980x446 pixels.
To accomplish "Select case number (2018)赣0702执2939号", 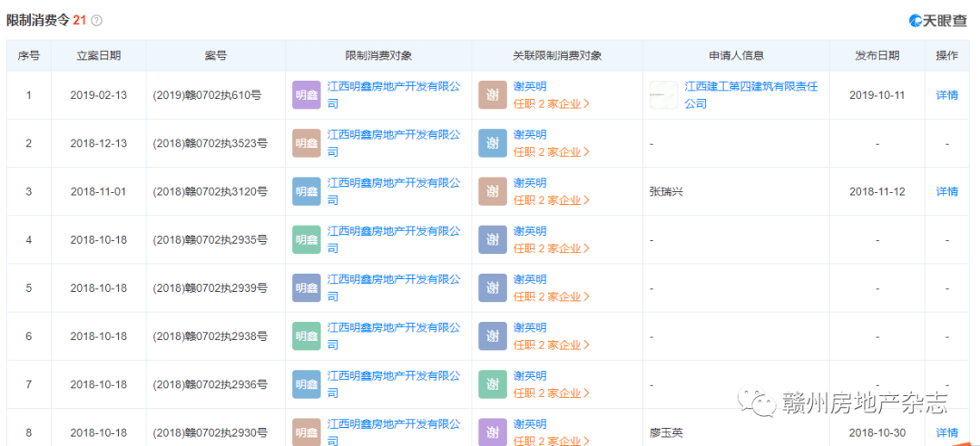I will click(210, 288).
